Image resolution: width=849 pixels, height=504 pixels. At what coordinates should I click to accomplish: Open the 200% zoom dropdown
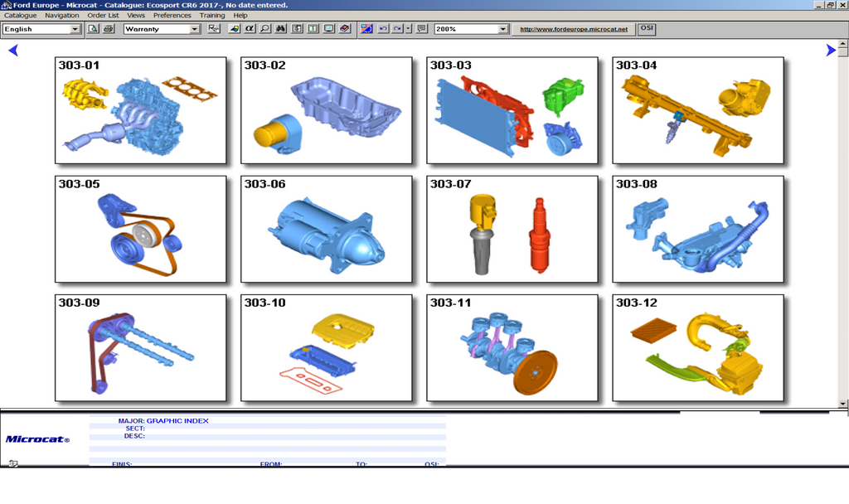coord(471,29)
